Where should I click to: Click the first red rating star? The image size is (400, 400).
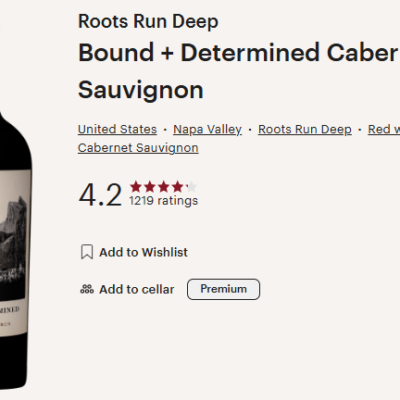click(x=136, y=187)
